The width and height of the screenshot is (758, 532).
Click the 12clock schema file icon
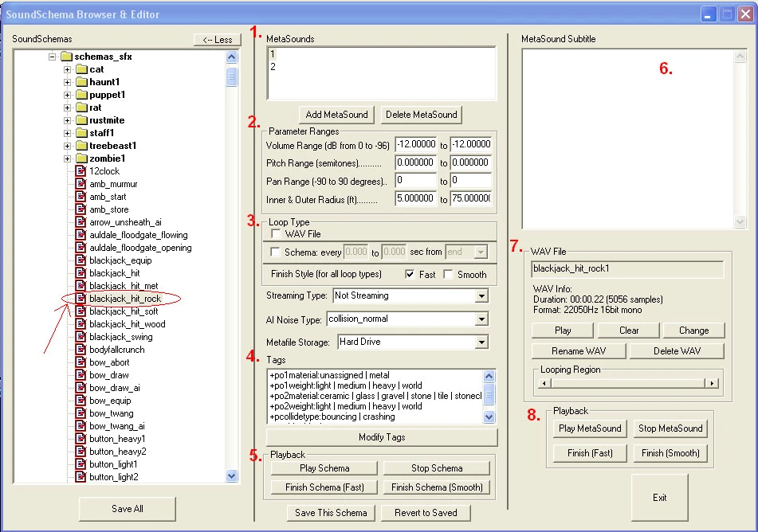tap(81, 171)
